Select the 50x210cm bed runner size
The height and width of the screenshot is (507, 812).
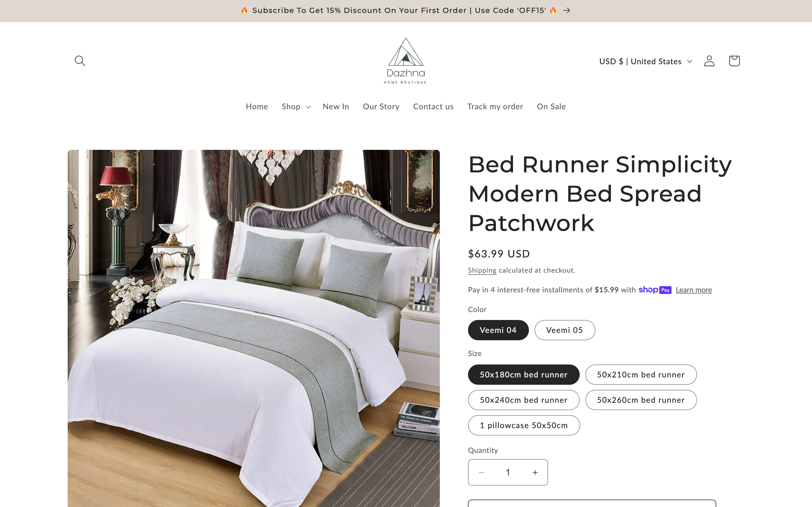[x=641, y=375]
